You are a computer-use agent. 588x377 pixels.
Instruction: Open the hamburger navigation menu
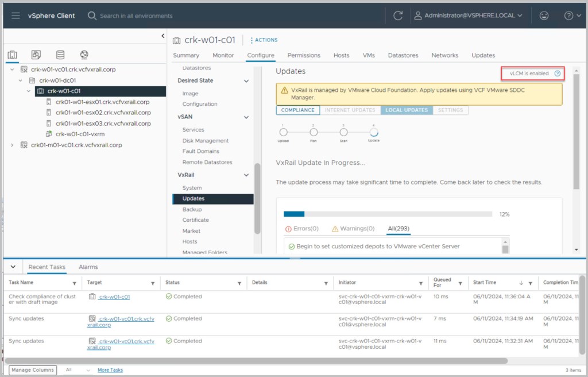16,16
